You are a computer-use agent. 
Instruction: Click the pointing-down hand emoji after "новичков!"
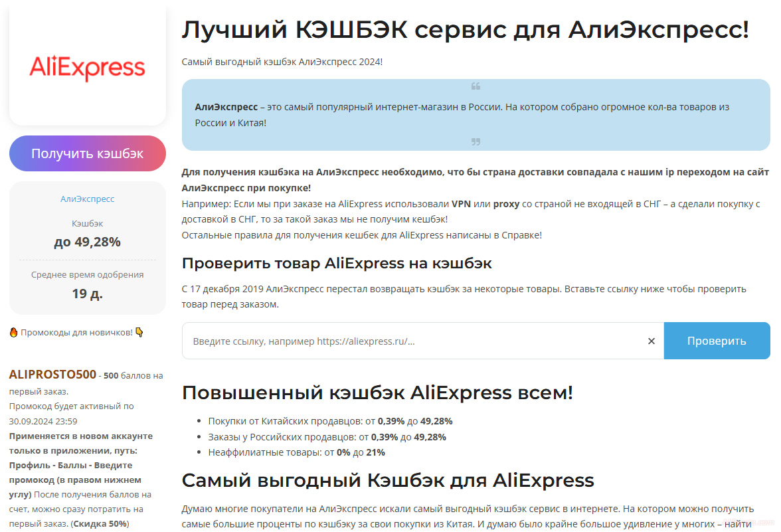[x=139, y=332]
